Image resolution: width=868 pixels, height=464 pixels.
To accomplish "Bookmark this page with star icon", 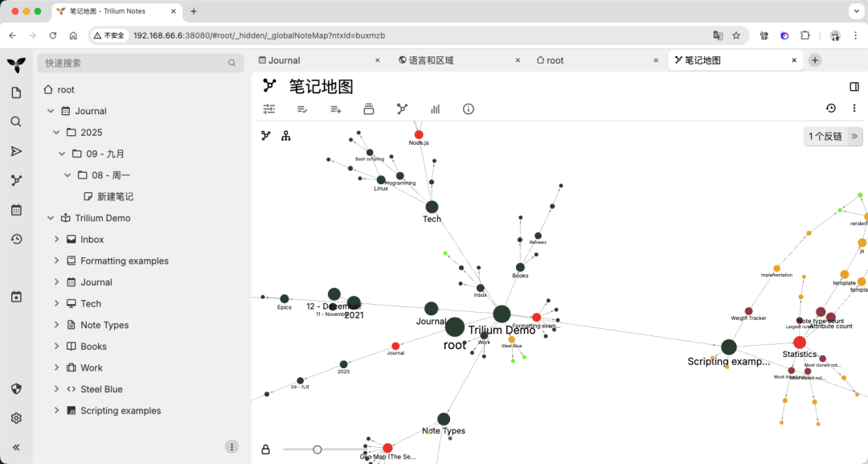I will pyautogui.click(x=736, y=35).
